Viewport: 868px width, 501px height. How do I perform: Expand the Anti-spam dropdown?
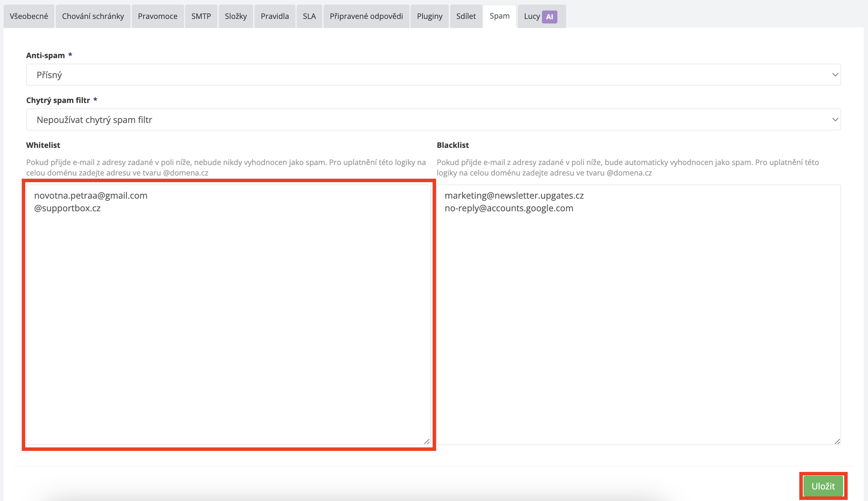point(433,75)
